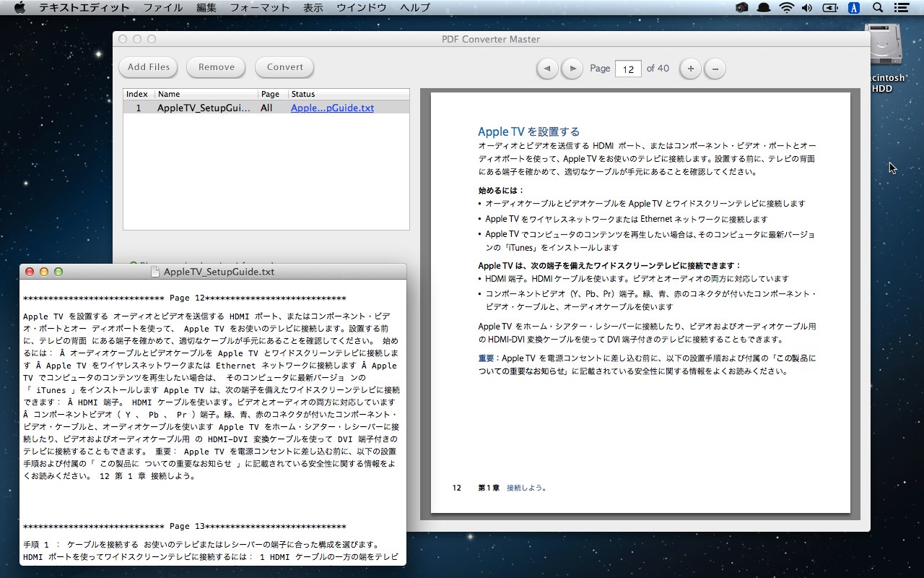
Task: Click the blue '重要' label in the PDF preview
Action: click(x=486, y=358)
